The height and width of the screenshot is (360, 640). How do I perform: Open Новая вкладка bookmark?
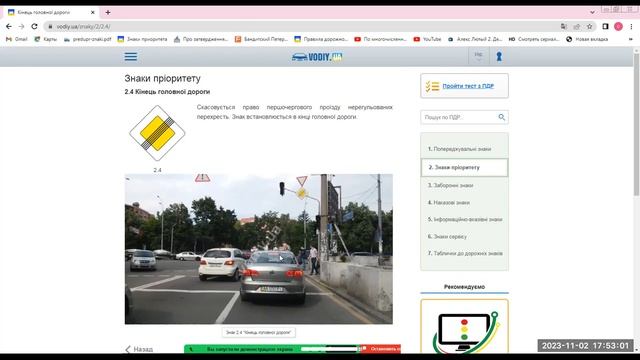tap(587, 39)
